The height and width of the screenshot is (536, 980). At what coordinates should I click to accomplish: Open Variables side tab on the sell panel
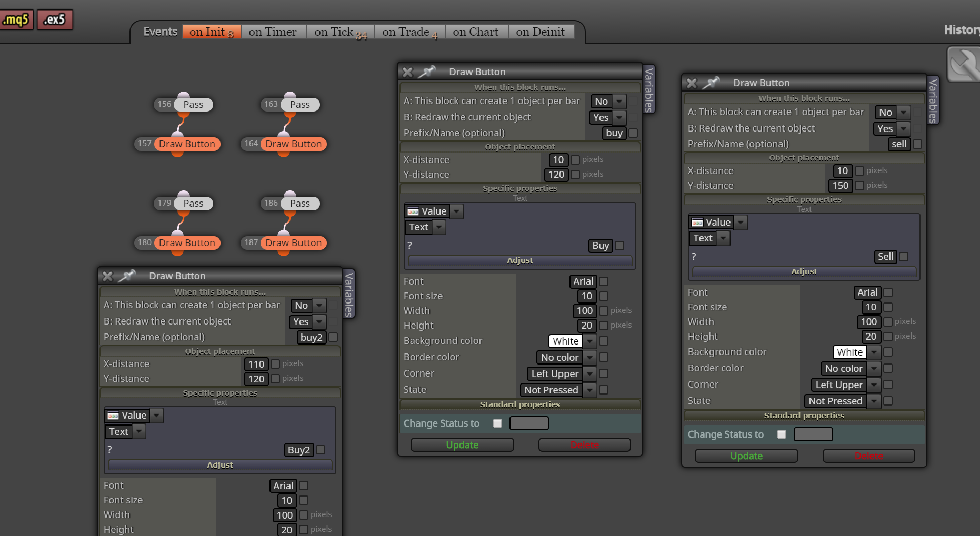[933, 100]
